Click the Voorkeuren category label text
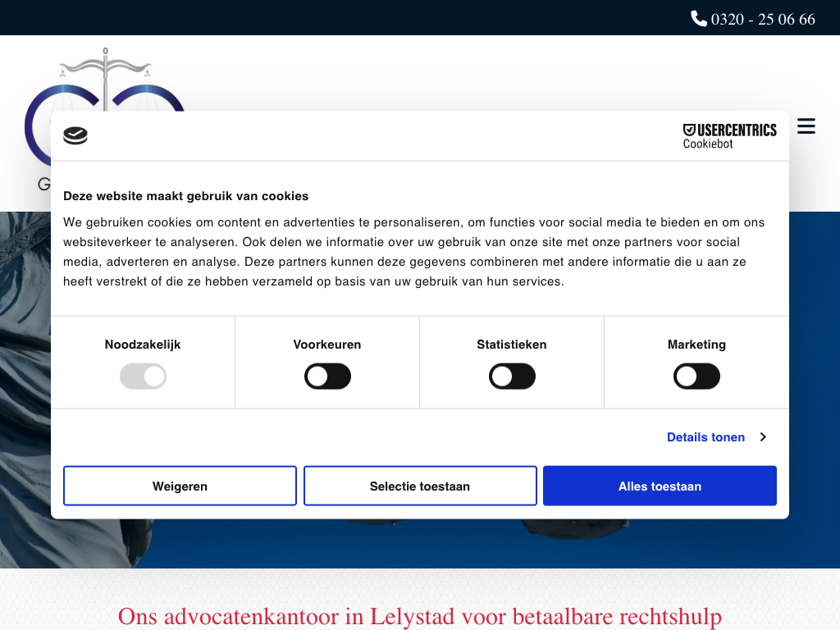 [x=327, y=345]
